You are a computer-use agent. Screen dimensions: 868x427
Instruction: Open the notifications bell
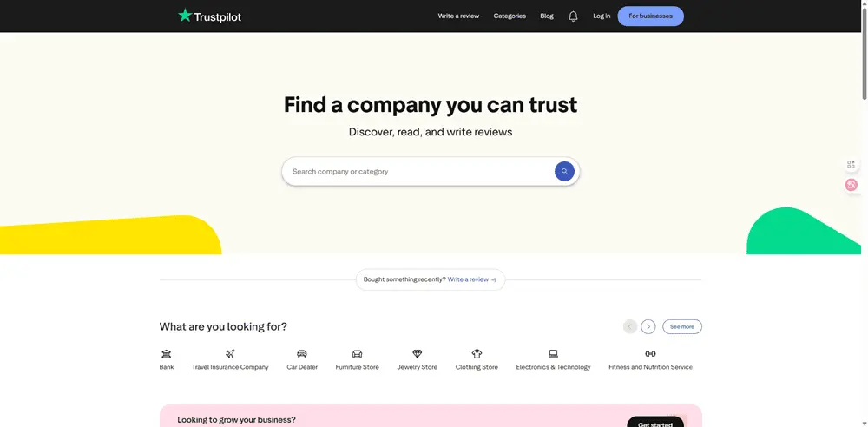573,16
